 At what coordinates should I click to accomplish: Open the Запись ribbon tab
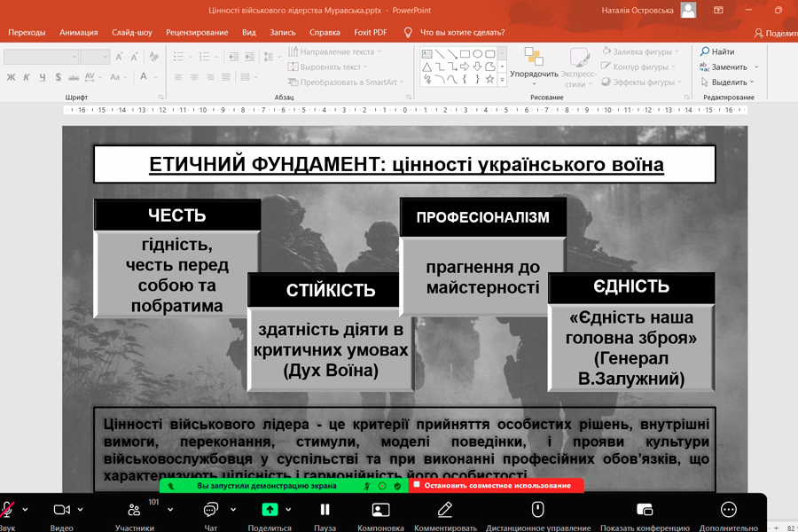(283, 33)
